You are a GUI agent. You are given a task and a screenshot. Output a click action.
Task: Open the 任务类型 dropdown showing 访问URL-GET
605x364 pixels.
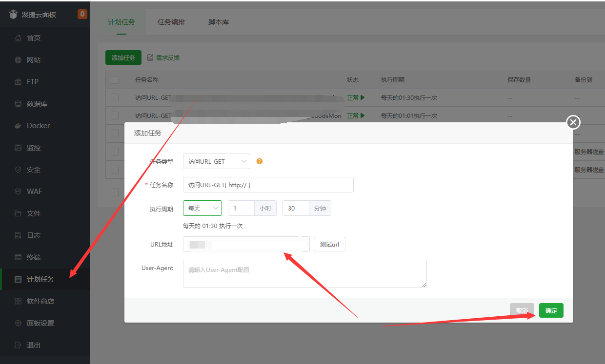[x=217, y=161]
